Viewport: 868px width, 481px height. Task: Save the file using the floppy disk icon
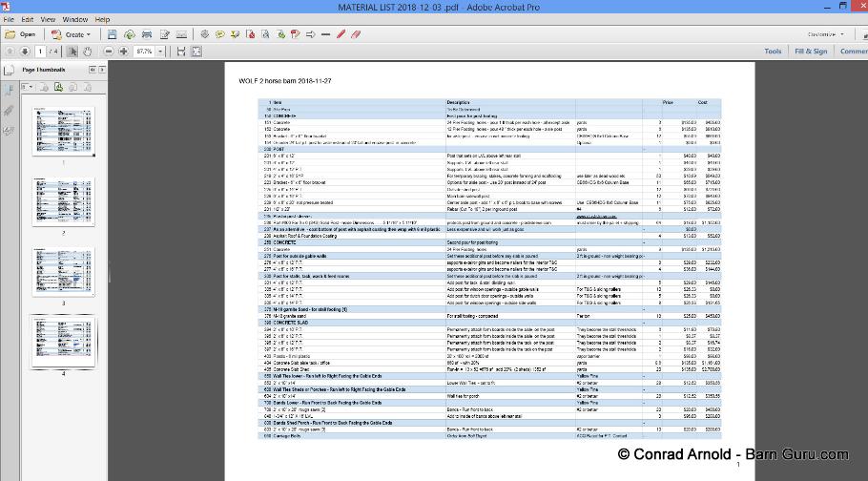[x=112, y=34]
